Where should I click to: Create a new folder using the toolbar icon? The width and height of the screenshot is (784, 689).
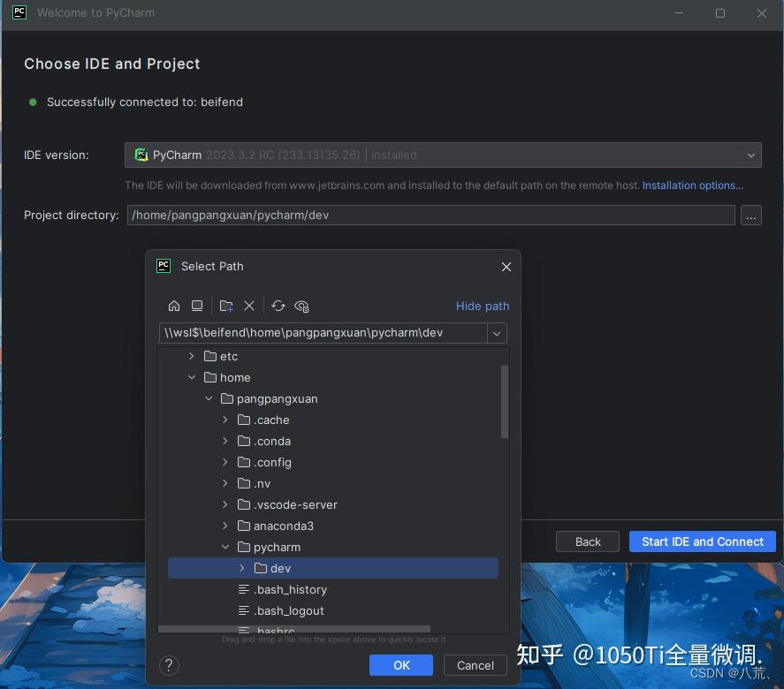click(225, 306)
